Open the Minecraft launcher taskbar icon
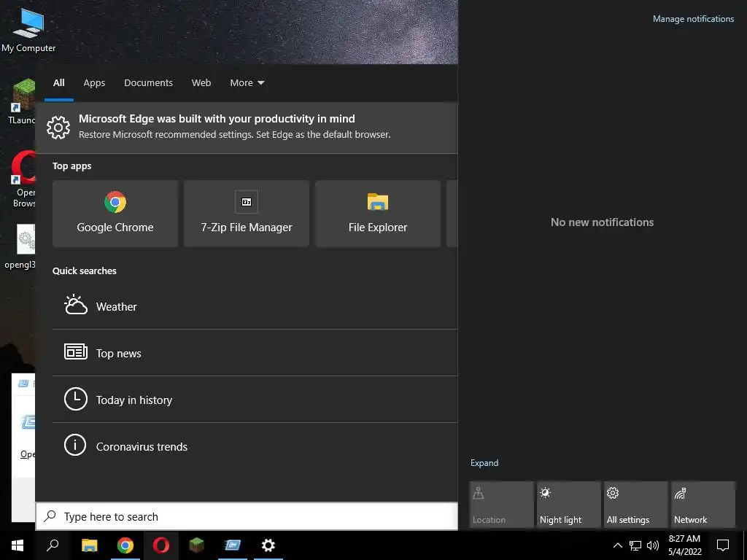This screenshot has width=747, height=560. point(196,545)
